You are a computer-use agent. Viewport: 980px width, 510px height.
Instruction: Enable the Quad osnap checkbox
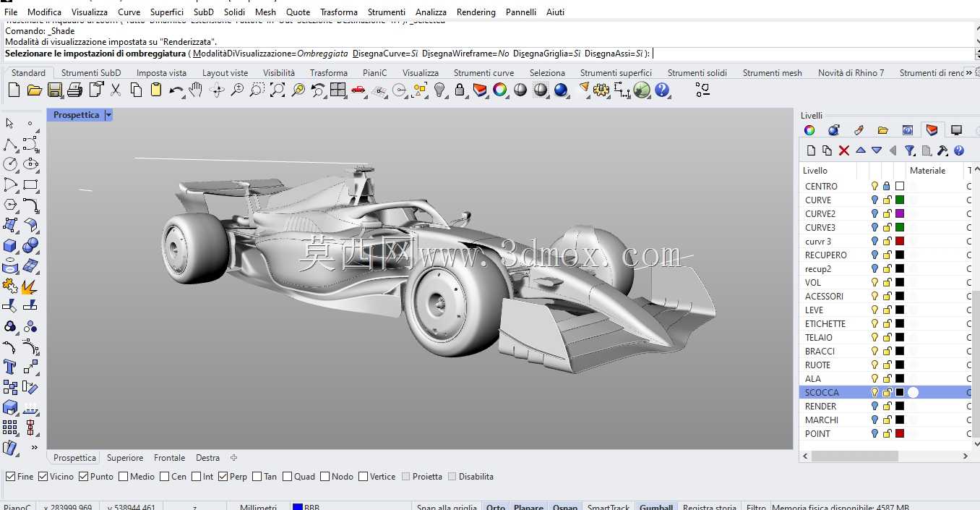coord(287,477)
